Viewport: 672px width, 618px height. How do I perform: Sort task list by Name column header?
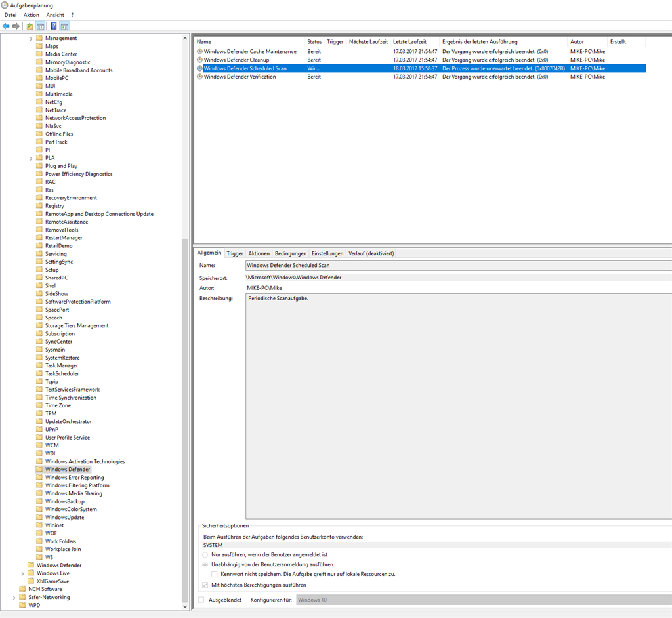pyautogui.click(x=250, y=41)
